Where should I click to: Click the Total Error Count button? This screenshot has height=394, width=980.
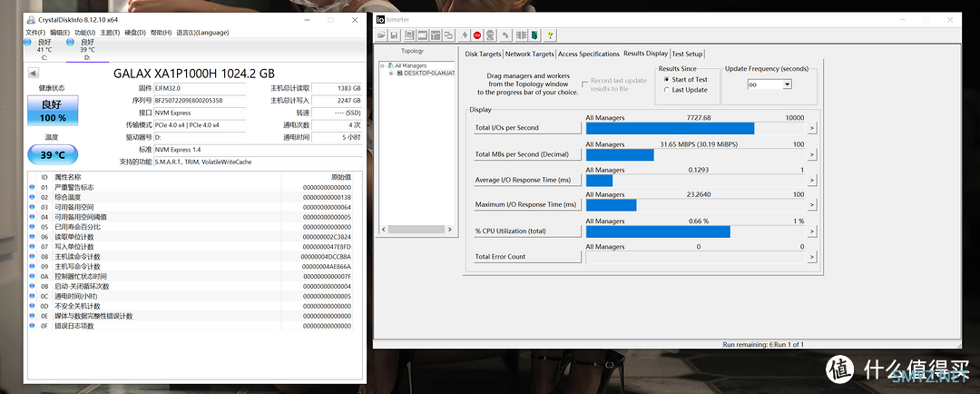[x=527, y=256]
